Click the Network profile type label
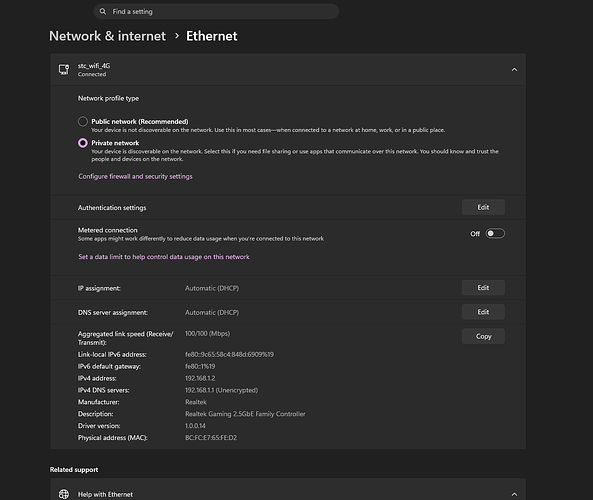 pos(109,98)
